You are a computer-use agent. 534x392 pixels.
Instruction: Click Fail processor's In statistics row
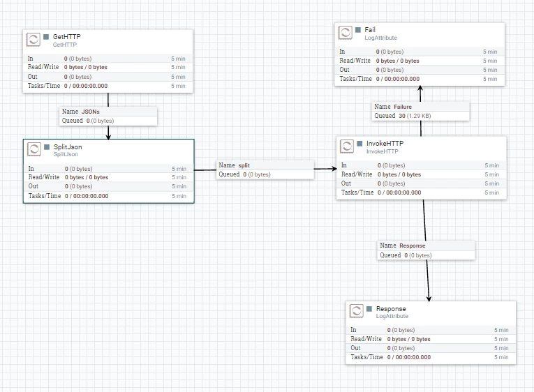[x=420, y=52]
